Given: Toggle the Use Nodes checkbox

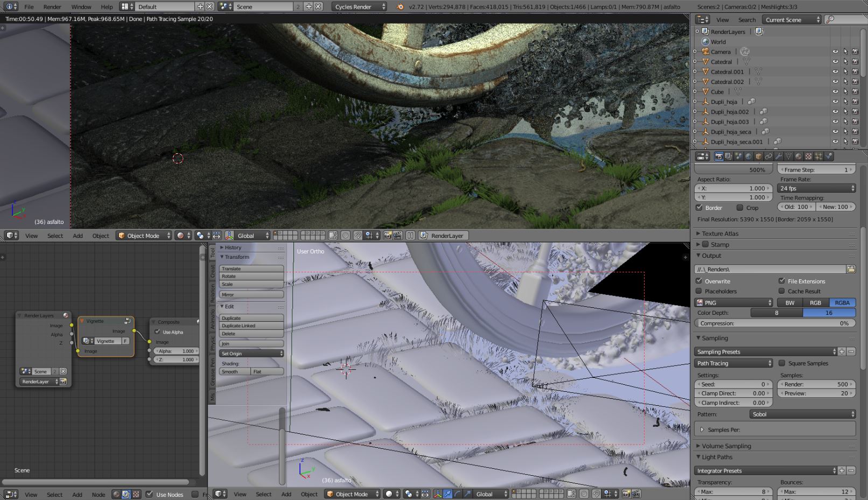Looking at the screenshot, I should 149,494.
